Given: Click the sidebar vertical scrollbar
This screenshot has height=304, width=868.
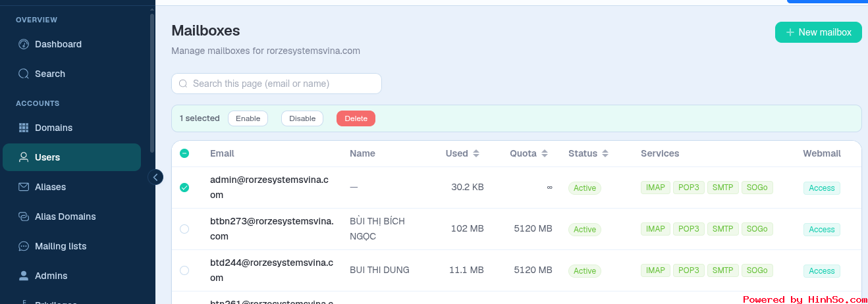Looking at the screenshot, I should [x=153, y=82].
